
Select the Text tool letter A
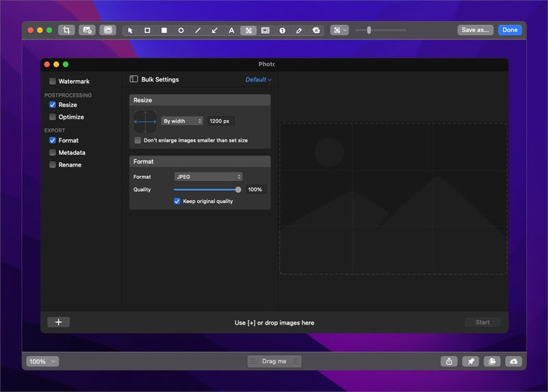point(232,30)
